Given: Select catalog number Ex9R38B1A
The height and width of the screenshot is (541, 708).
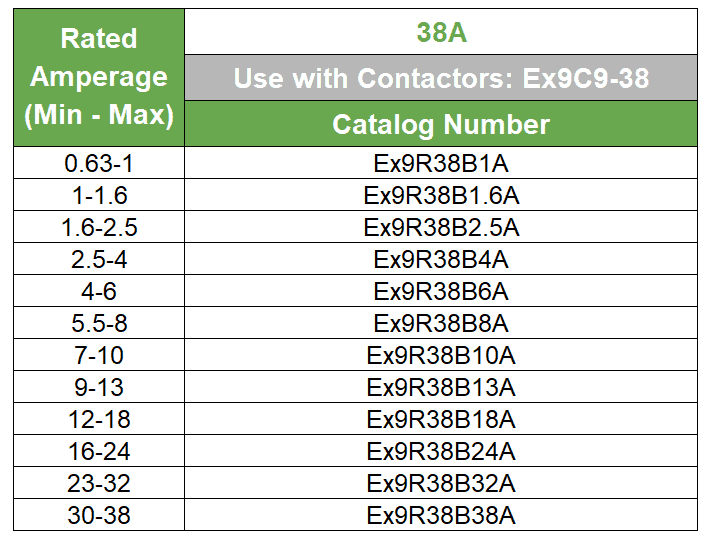Looking at the screenshot, I should coord(441,163).
